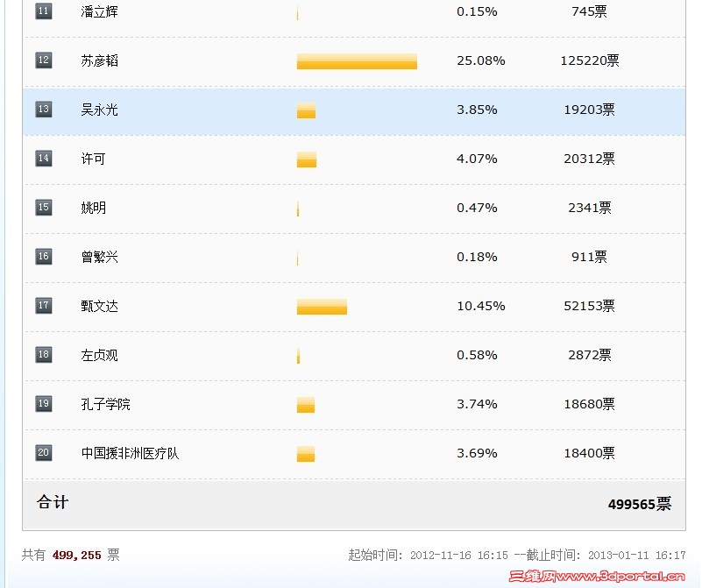The image size is (702, 588).
Task: Click the number 12 rank badge
Action: point(44,60)
